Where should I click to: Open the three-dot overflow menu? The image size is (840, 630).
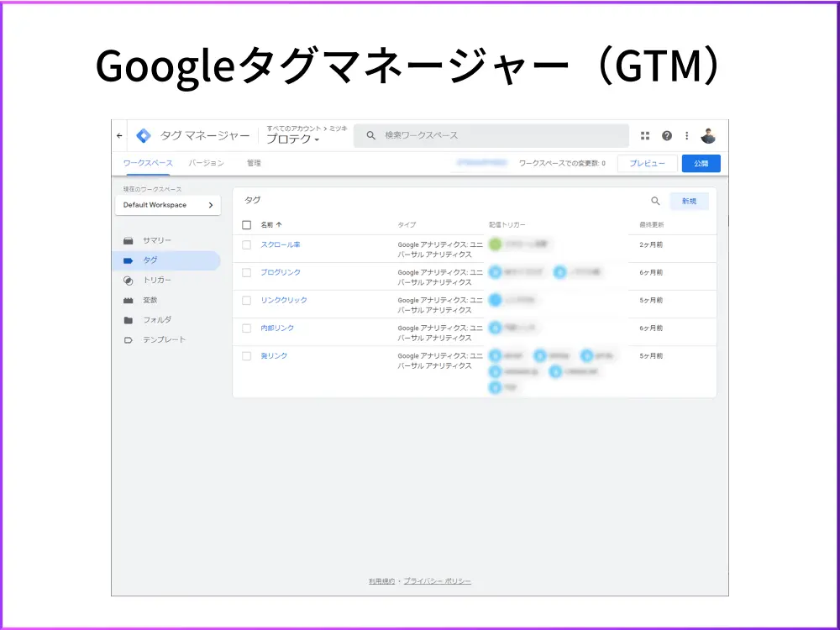pos(686,135)
